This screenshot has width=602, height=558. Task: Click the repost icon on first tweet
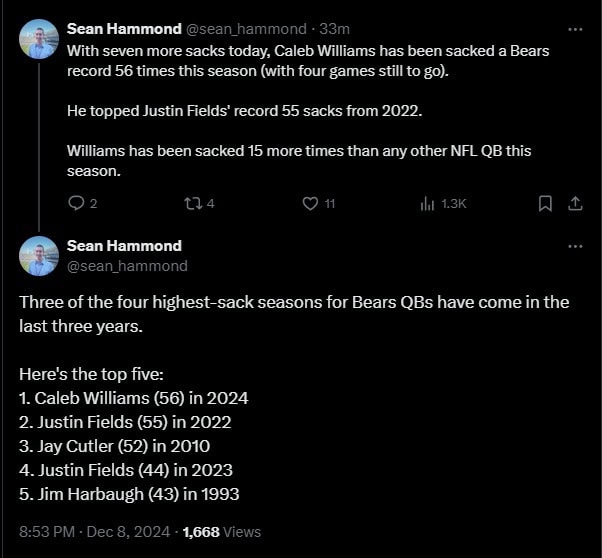pos(193,203)
